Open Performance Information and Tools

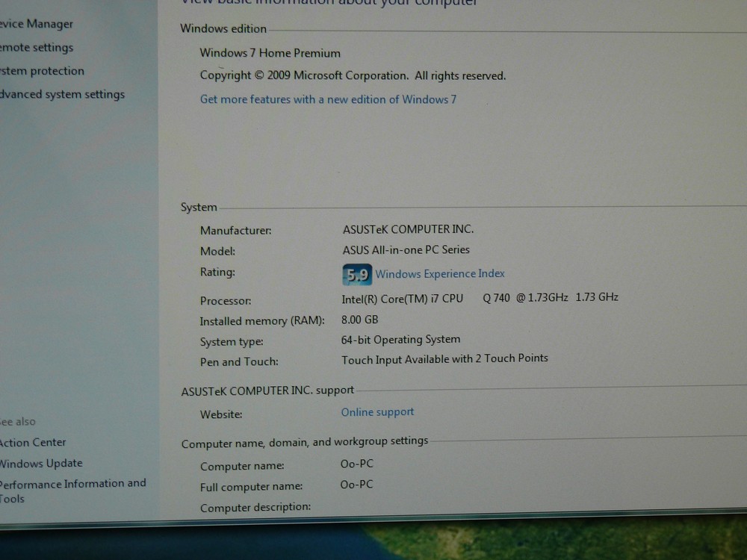(73, 491)
